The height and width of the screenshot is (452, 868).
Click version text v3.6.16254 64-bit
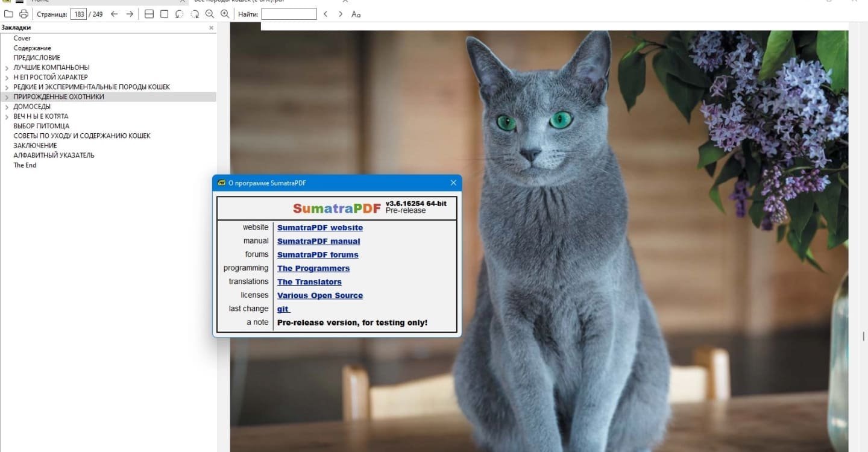[416, 204]
